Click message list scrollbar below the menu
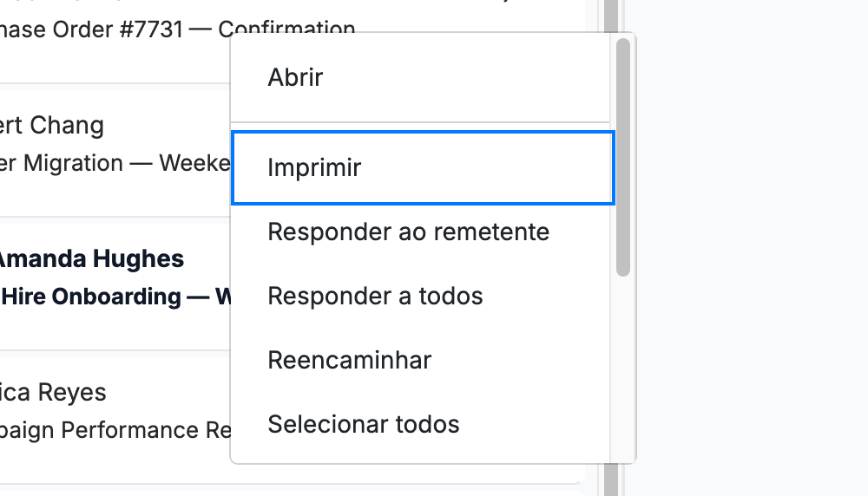This screenshot has height=496, width=868. tap(610, 480)
